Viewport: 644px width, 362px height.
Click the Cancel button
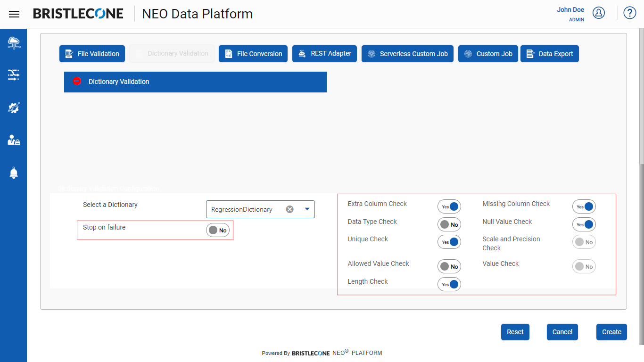[x=562, y=332]
